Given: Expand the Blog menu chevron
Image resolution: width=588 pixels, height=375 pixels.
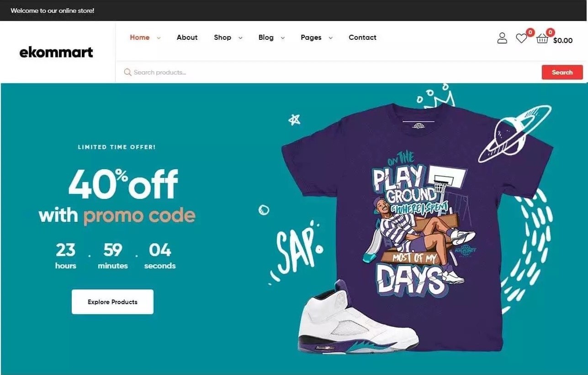Looking at the screenshot, I should point(282,38).
